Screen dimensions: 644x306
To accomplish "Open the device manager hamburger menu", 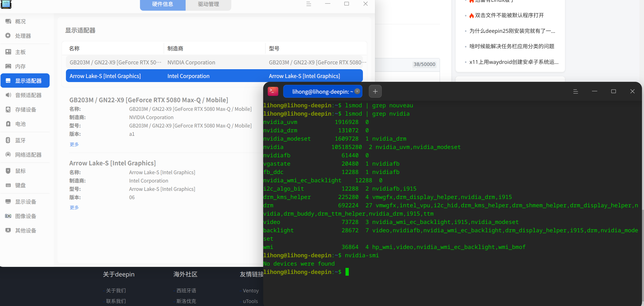I will 309,4.
